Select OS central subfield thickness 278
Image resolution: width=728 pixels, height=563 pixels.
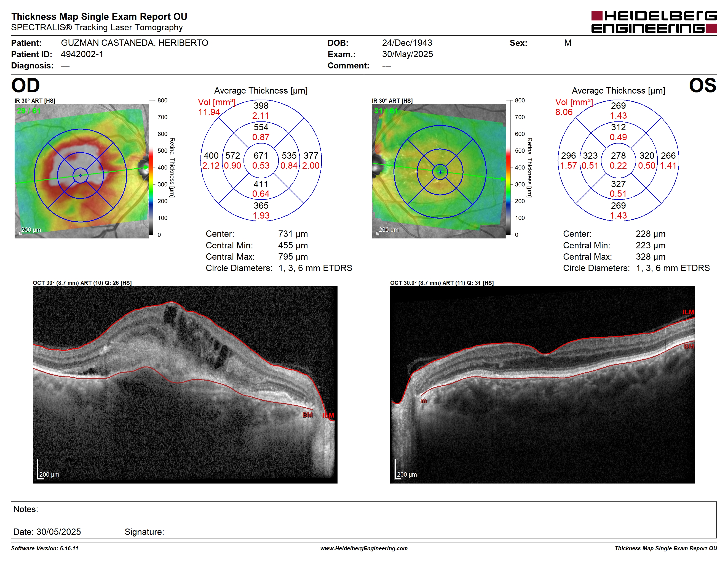click(x=618, y=156)
